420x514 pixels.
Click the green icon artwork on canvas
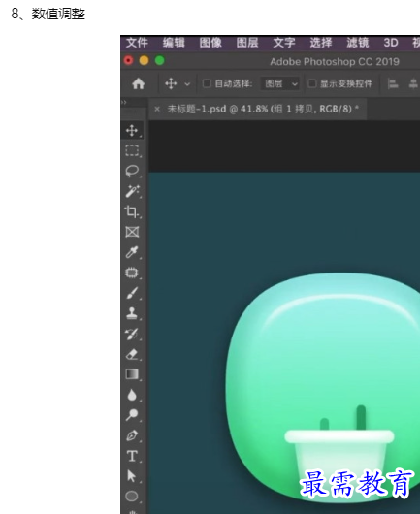[x=323, y=387]
